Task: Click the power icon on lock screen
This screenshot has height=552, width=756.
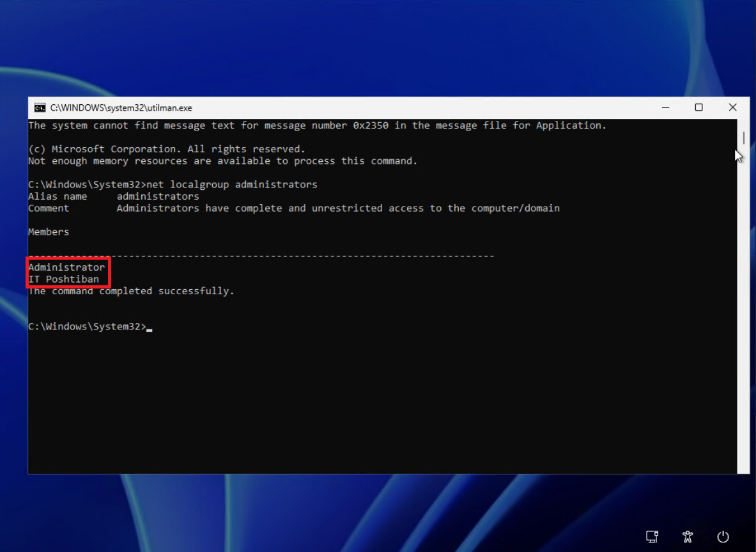Action: click(723, 537)
